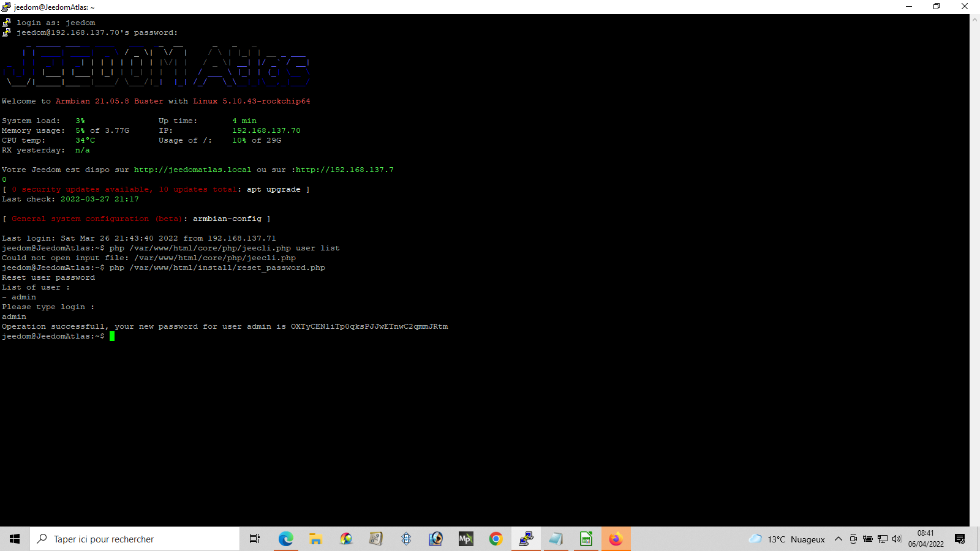This screenshot has height=551, width=980.
Task: Switch to Firefox on the taskbar
Action: tap(616, 539)
